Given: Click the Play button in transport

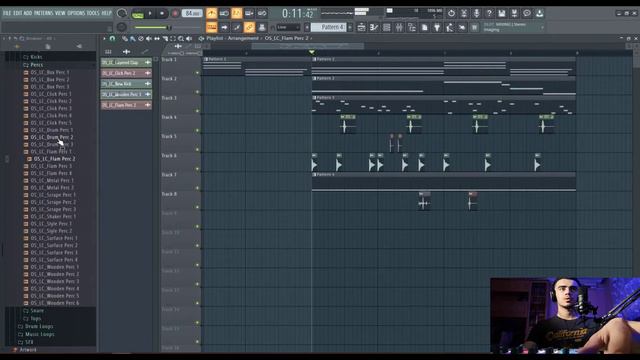Looking at the screenshot, I should coord(150,13).
